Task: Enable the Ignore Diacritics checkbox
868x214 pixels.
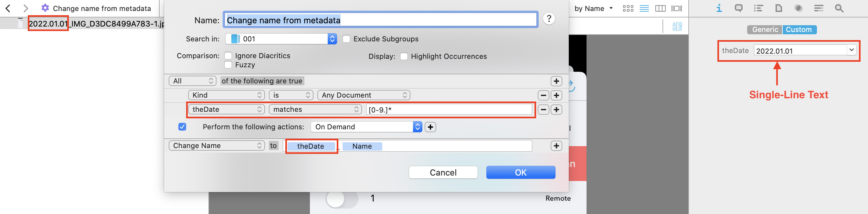Action: click(x=228, y=56)
